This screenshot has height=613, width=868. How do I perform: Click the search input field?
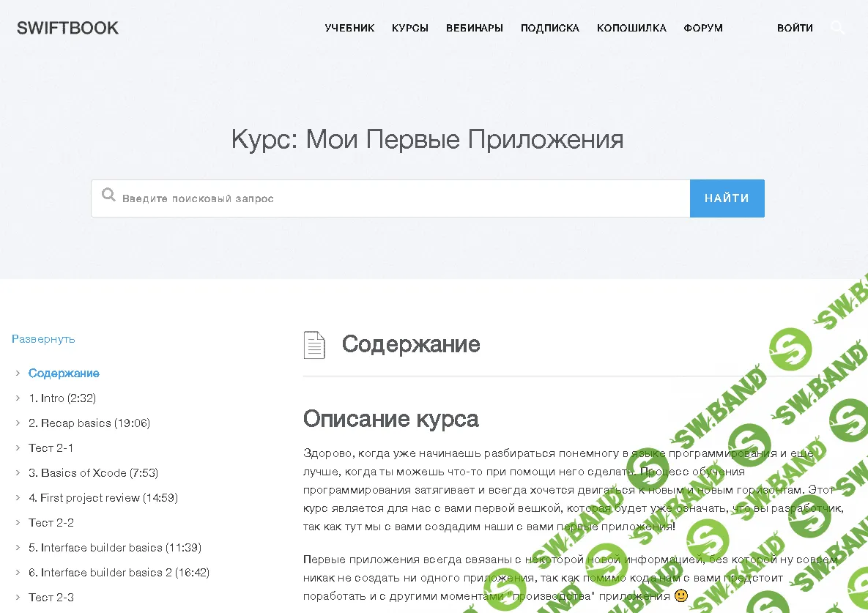coord(366,198)
